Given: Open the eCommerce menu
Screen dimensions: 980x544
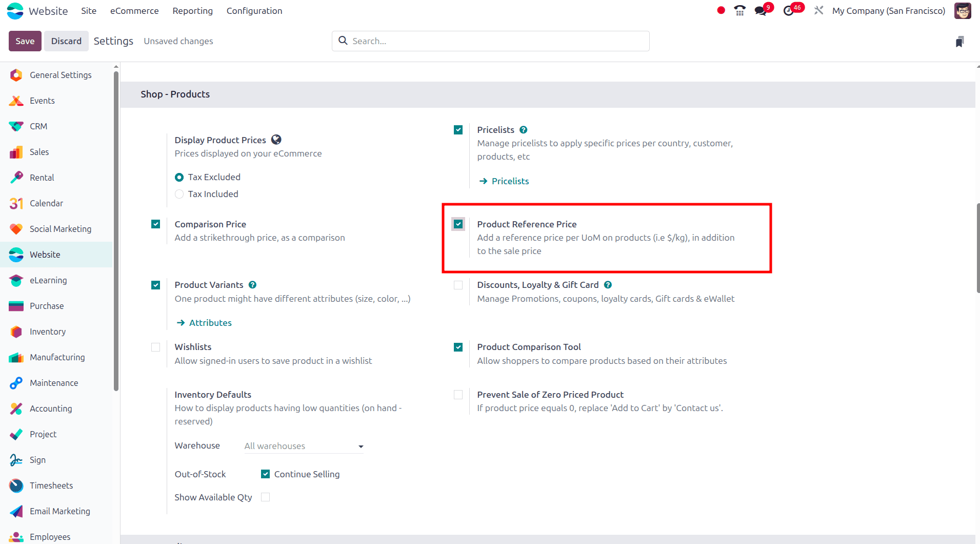Looking at the screenshot, I should 134,11.
